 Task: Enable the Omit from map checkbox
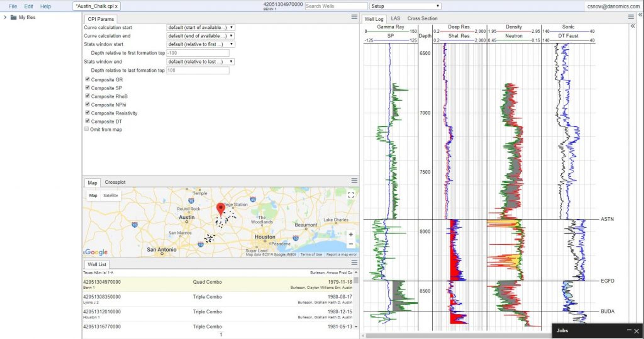pyautogui.click(x=86, y=129)
